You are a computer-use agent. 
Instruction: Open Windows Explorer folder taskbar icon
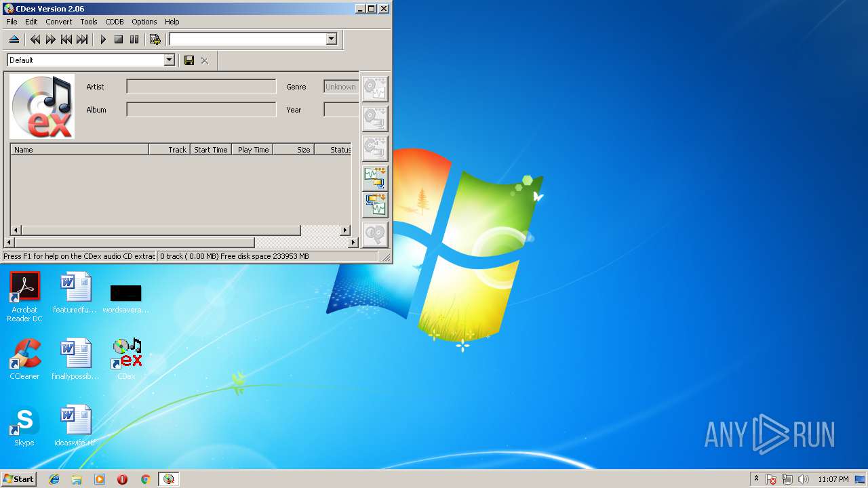coord(77,479)
